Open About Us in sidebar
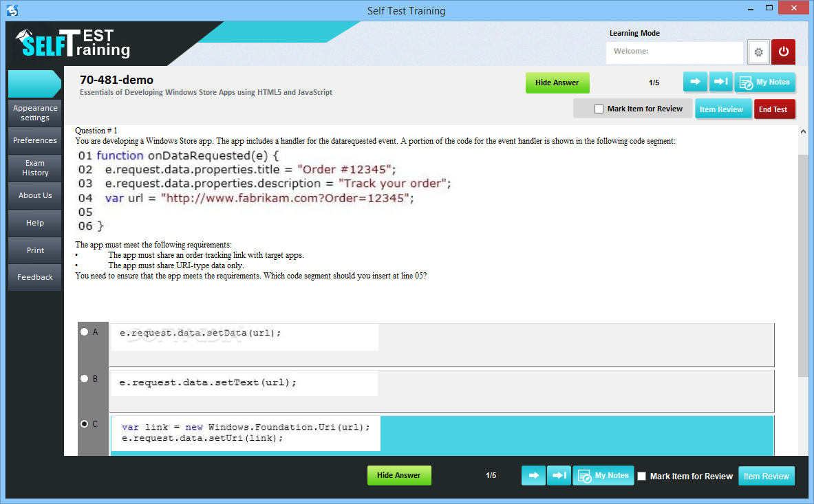The image size is (814, 504). tap(35, 195)
